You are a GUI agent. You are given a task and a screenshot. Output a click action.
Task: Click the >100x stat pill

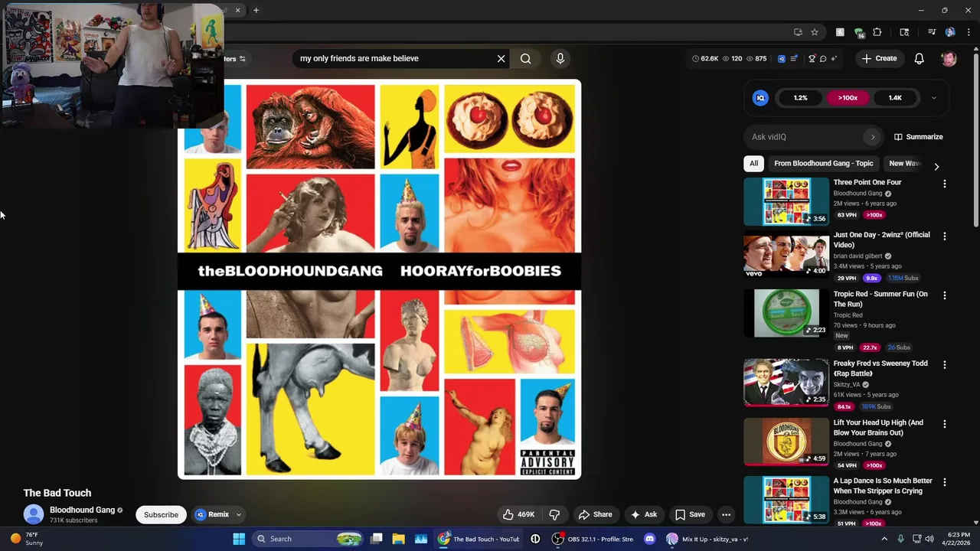(x=848, y=98)
